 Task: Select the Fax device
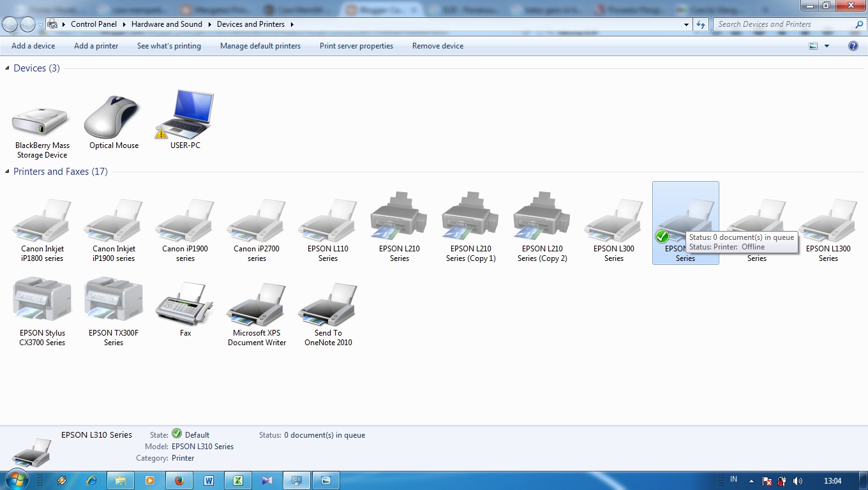[x=185, y=309]
